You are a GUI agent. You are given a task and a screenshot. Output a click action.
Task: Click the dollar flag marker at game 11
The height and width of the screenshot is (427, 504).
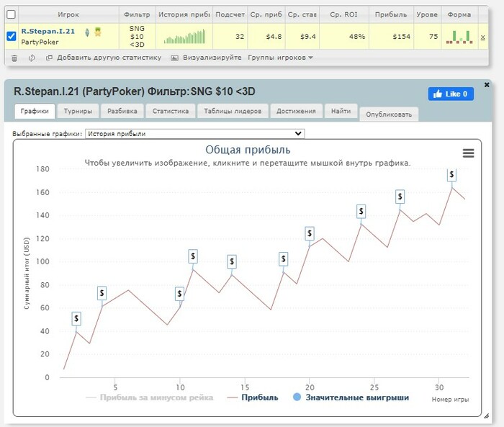pos(193,256)
